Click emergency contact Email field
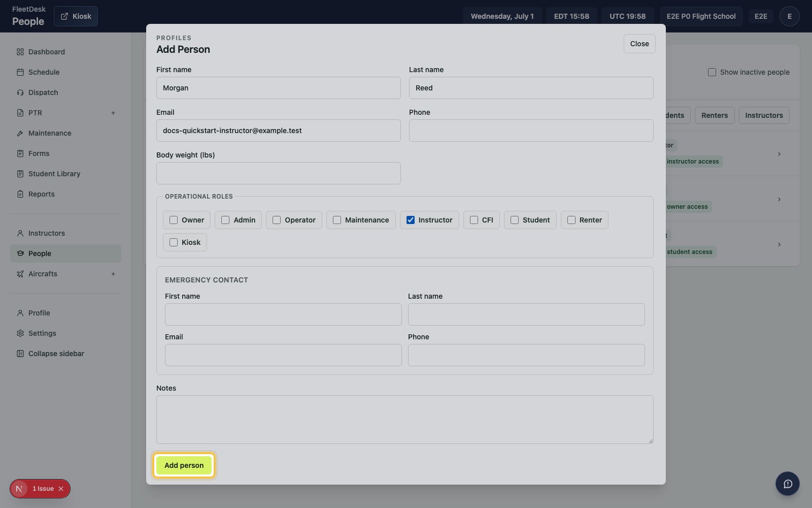This screenshot has height=508, width=812. [x=283, y=355]
